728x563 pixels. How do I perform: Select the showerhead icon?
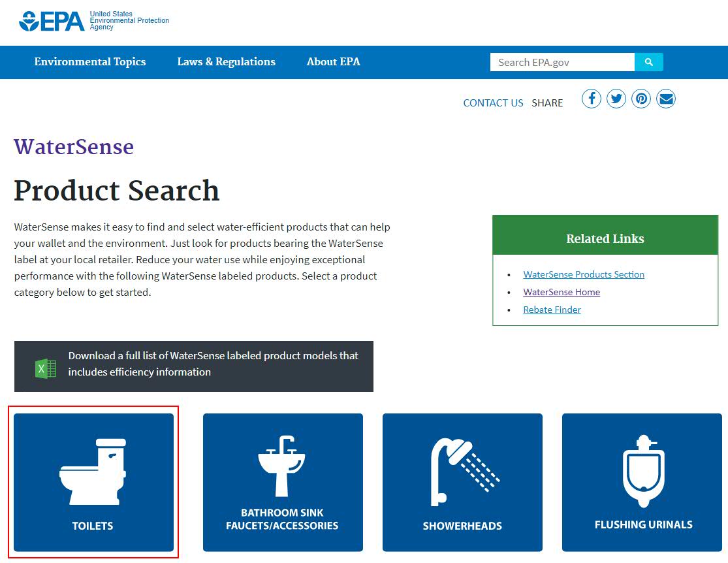point(465,472)
